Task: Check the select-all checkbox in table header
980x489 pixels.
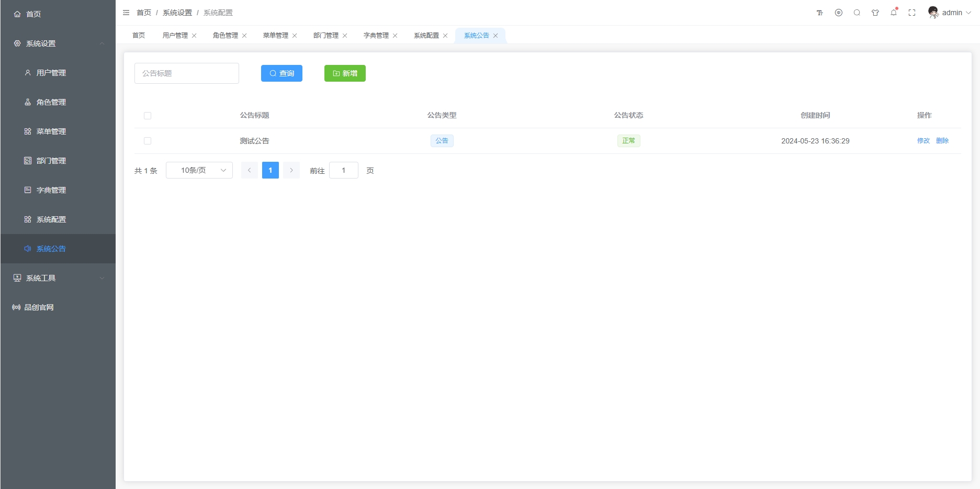Action: pos(148,116)
